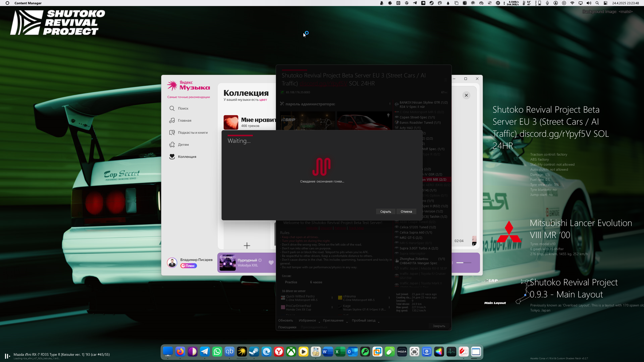Open driver menu for Kage
The image size is (644, 362).
pos(389,307)
